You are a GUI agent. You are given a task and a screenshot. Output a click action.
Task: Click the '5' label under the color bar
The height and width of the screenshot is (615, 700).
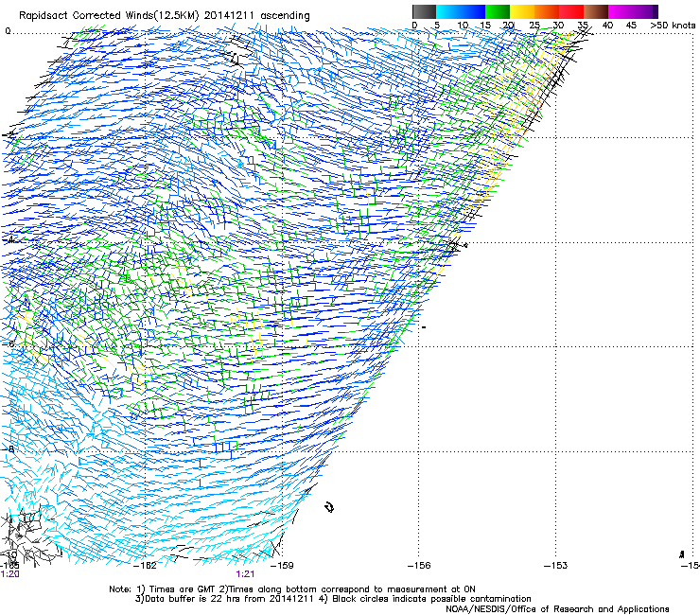pos(437,26)
